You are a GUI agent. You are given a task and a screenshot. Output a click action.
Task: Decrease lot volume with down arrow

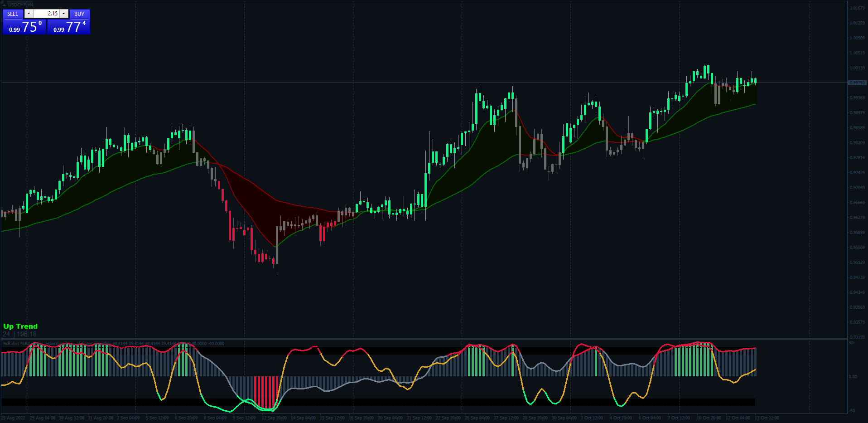click(x=29, y=14)
